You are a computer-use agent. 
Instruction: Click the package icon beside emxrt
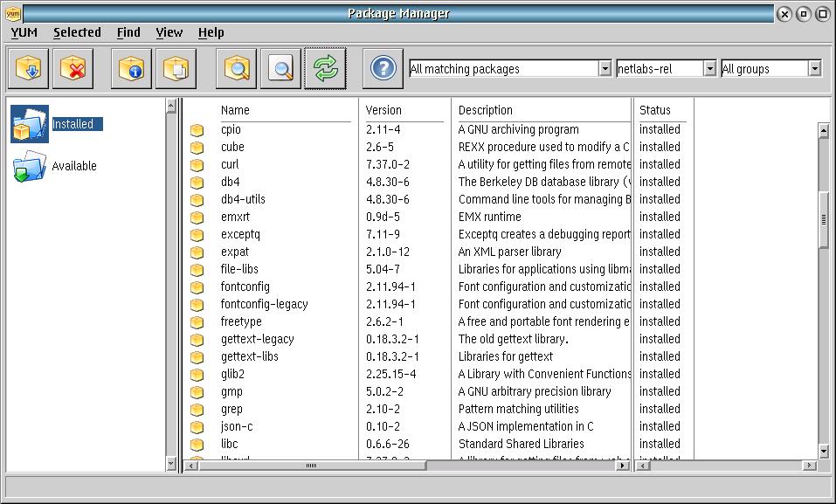pyautogui.click(x=197, y=217)
